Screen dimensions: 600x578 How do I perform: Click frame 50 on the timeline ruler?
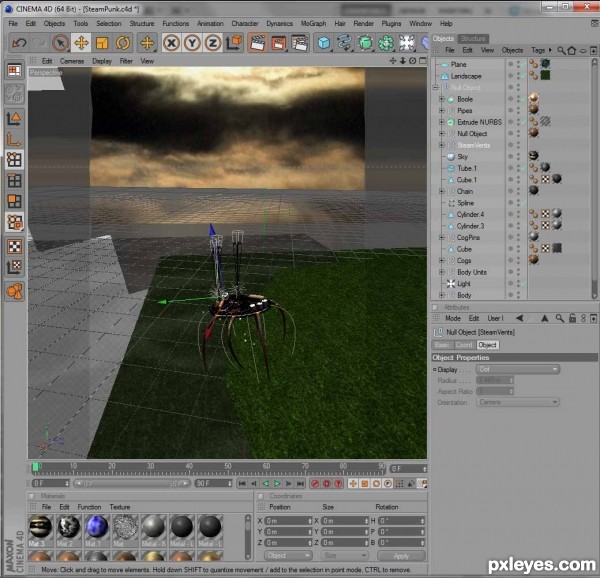point(228,467)
